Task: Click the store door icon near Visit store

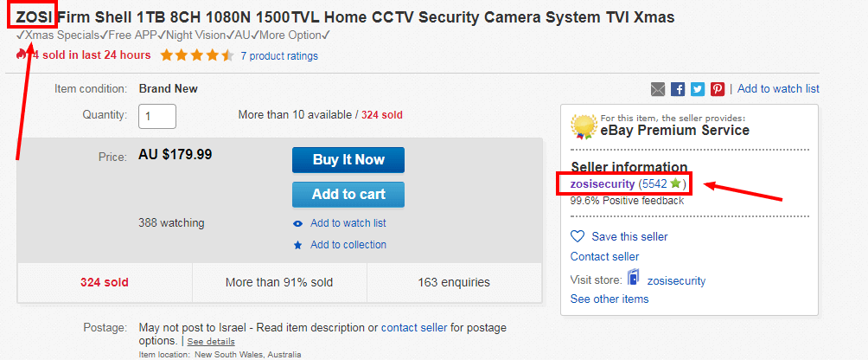Action: [x=634, y=278]
